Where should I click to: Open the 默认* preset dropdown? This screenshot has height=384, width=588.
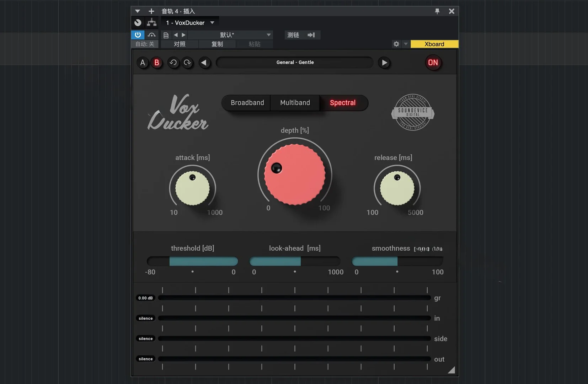(230, 35)
